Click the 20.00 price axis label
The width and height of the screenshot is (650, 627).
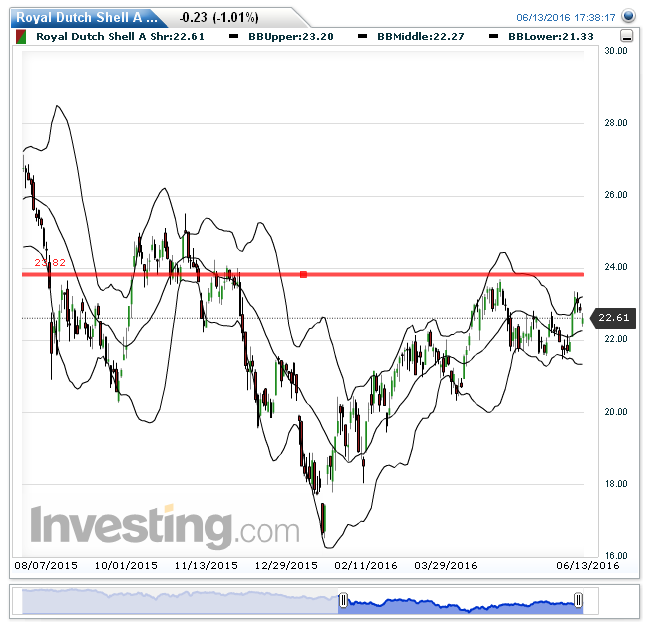click(616, 412)
